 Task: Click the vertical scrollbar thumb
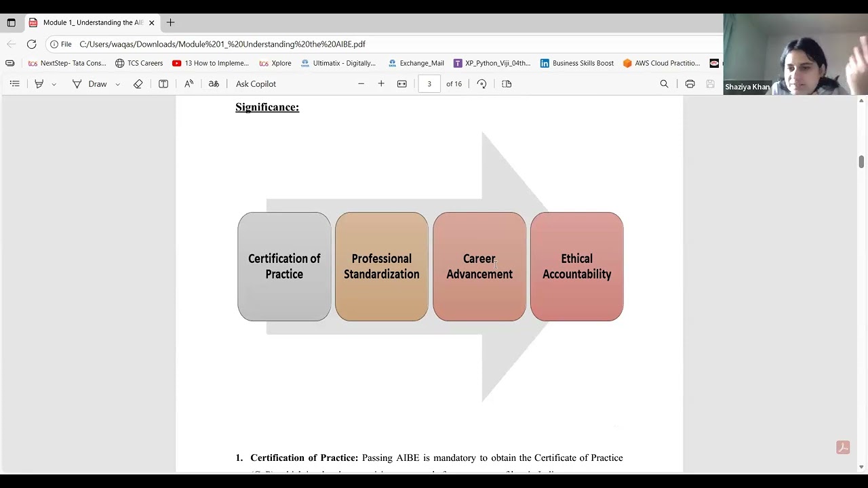tap(861, 161)
